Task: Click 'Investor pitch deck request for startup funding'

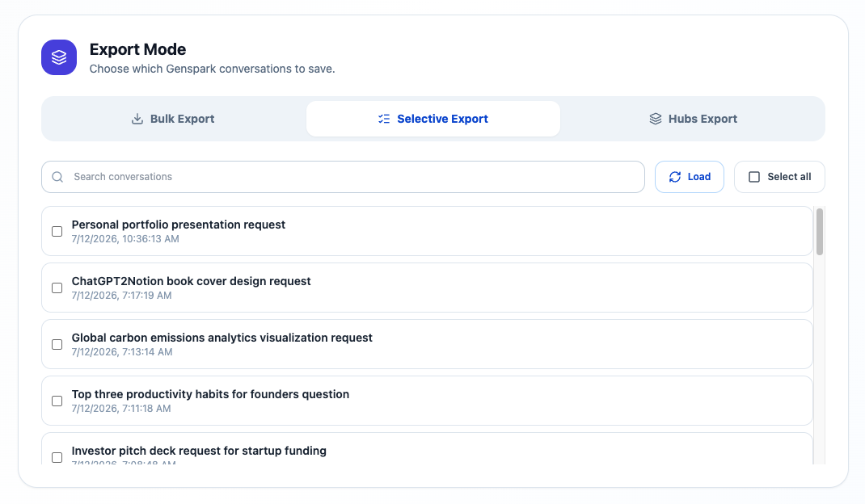Action: tap(199, 451)
